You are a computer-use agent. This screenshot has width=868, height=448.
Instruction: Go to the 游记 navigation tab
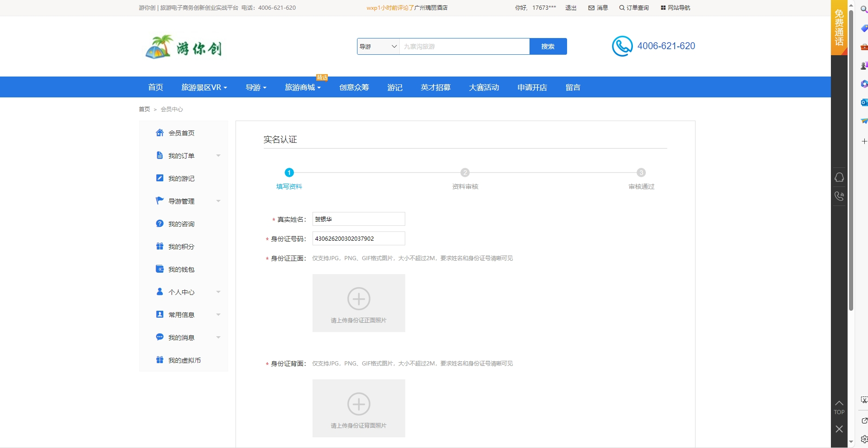coord(395,87)
